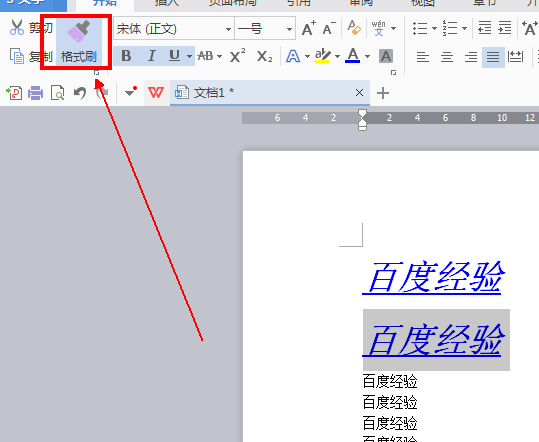This screenshot has width=539, height=442.
Task: Click first plain 百度经验 body line
Action: 390,382
